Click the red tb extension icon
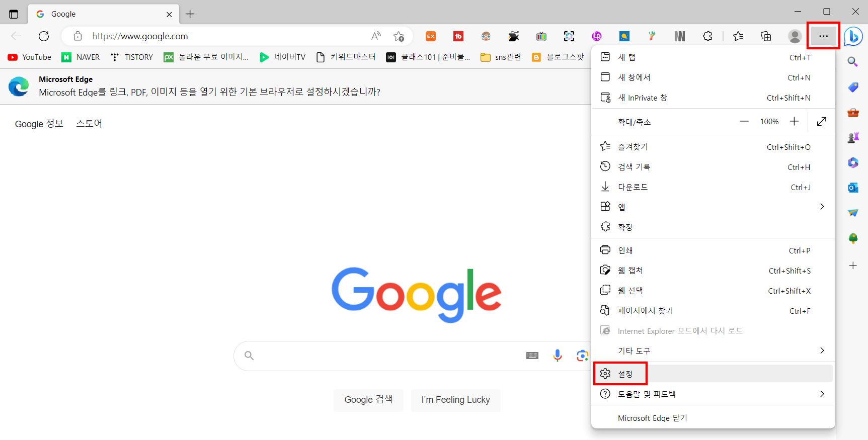Screen dimensions: 868x440 [x=458, y=36]
